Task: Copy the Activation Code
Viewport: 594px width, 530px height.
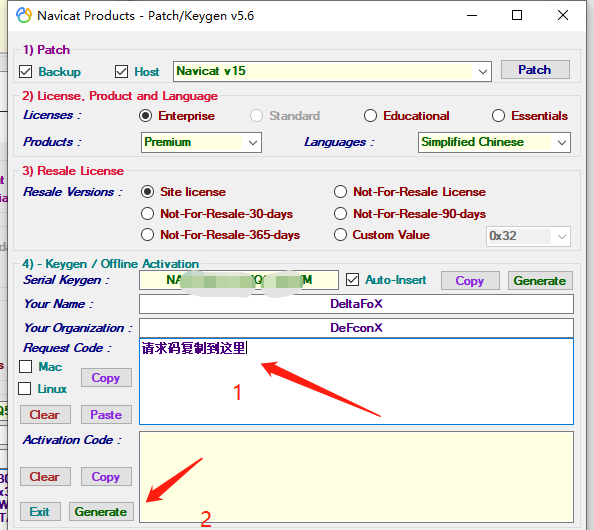Action: tap(106, 477)
